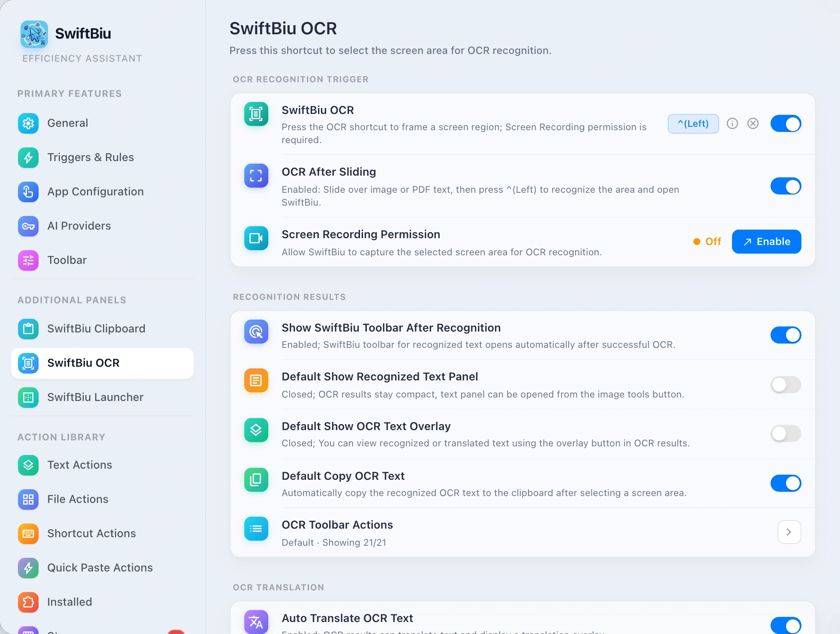The width and height of the screenshot is (840, 634).
Task: Click the App Configuration tap icon
Action: coord(28,192)
